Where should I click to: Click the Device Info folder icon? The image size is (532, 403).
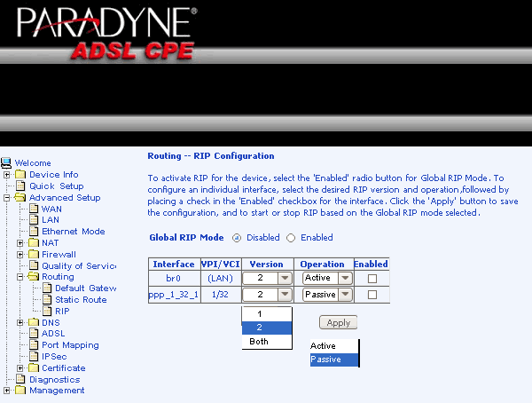[x=20, y=175]
